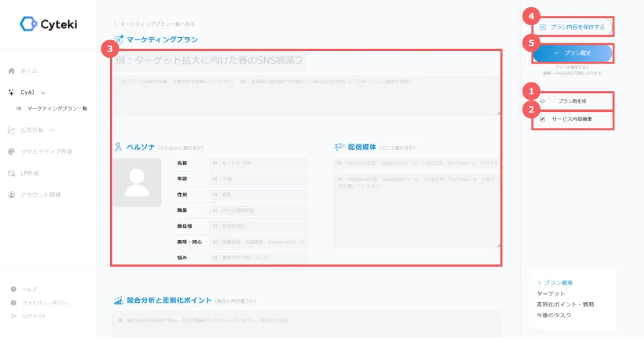Click ログアウト to sign out
644x338 pixels.
click(x=34, y=316)
